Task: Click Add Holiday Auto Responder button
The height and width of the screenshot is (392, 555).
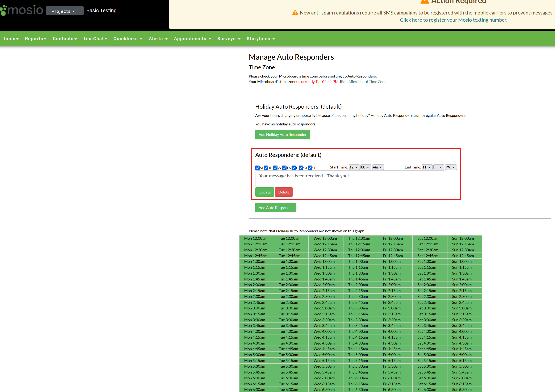Action: 282,135
